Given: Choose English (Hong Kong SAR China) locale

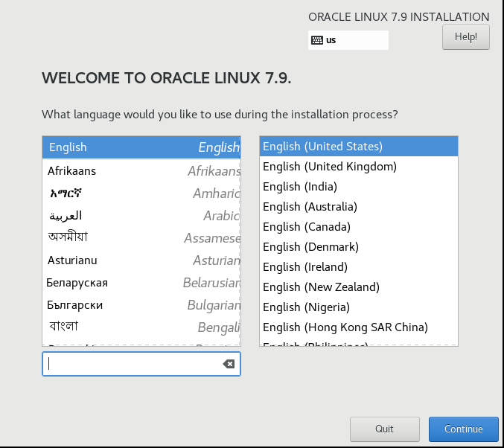Looking at the screenshot, I should 359,327.
